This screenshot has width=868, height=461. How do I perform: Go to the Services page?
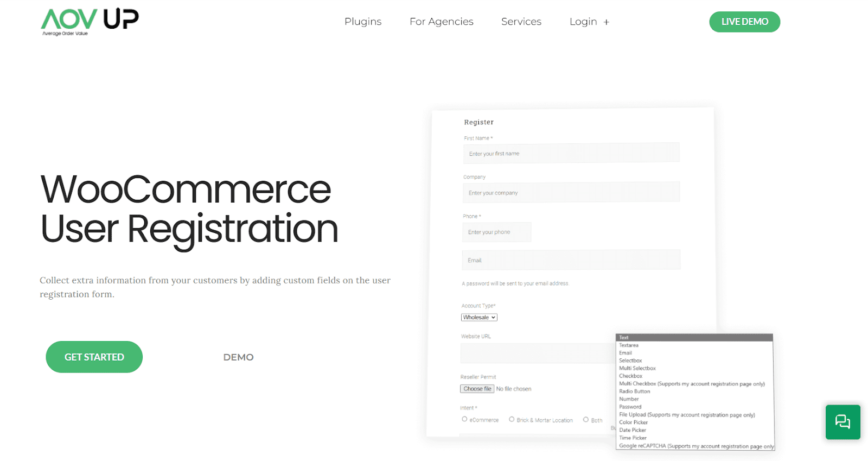click(x=521, y=22)
